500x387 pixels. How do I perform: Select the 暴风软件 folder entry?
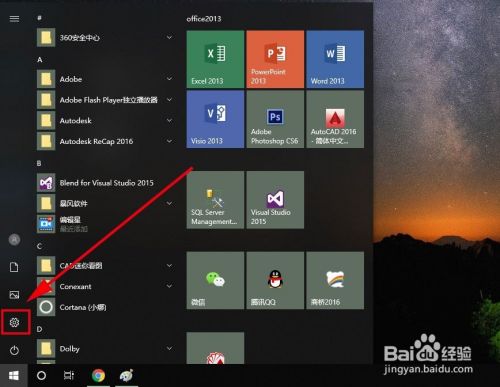coord(106,203)
